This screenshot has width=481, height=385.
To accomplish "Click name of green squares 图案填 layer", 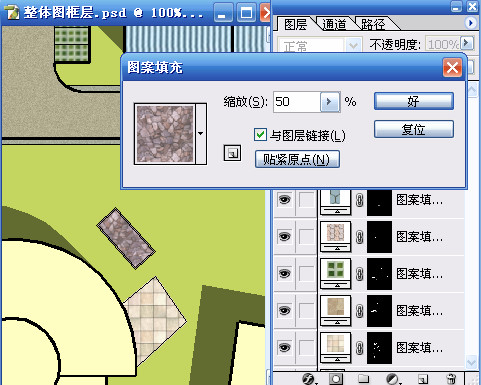I will click(419, 274).
